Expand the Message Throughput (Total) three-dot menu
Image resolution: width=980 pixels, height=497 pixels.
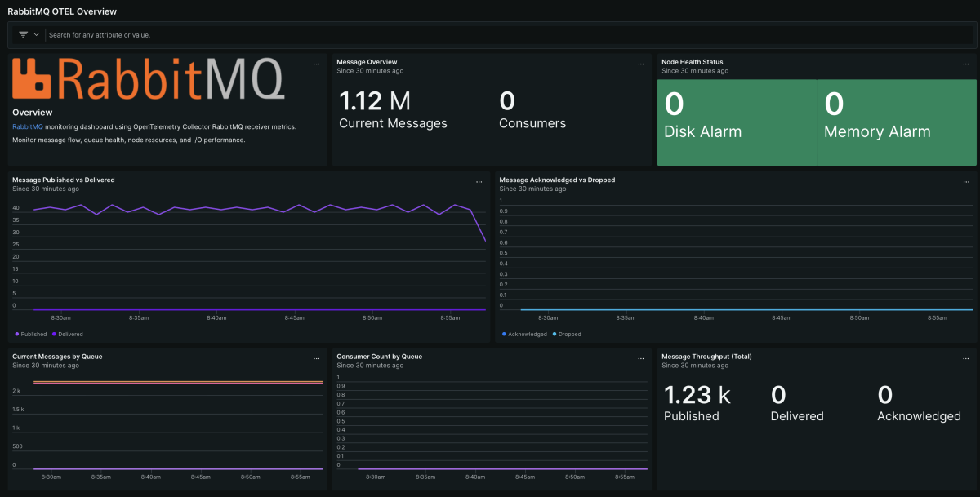pos(966,358)
